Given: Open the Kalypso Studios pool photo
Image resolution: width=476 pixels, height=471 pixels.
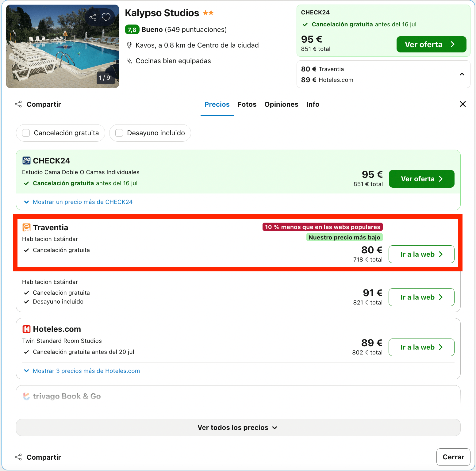Looking at the screenshot, I should click(63, 46).
